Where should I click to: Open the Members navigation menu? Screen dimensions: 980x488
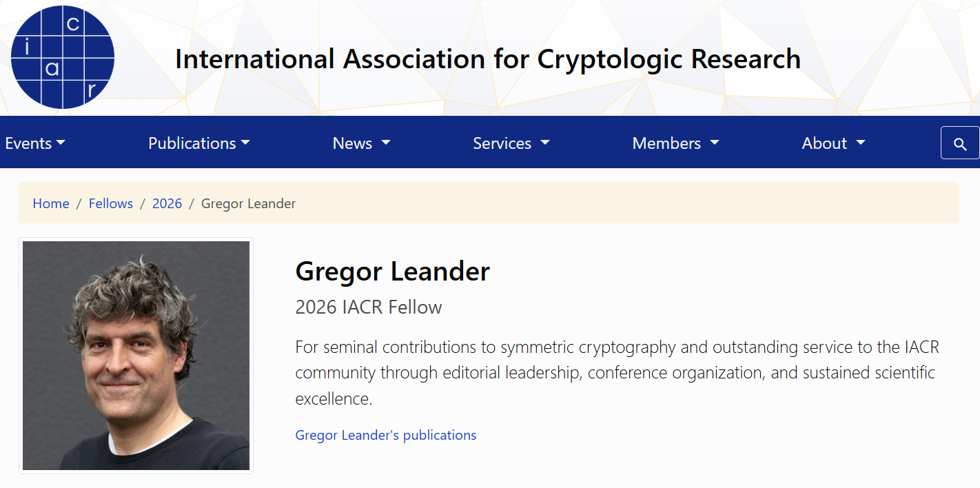click(675, 143)
